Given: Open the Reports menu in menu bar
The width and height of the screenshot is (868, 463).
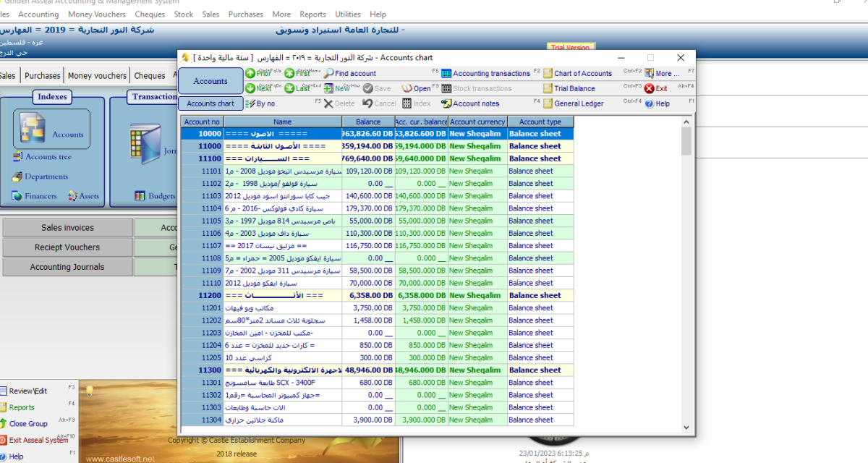Looking at the screenshot, I should pos(312,14).
